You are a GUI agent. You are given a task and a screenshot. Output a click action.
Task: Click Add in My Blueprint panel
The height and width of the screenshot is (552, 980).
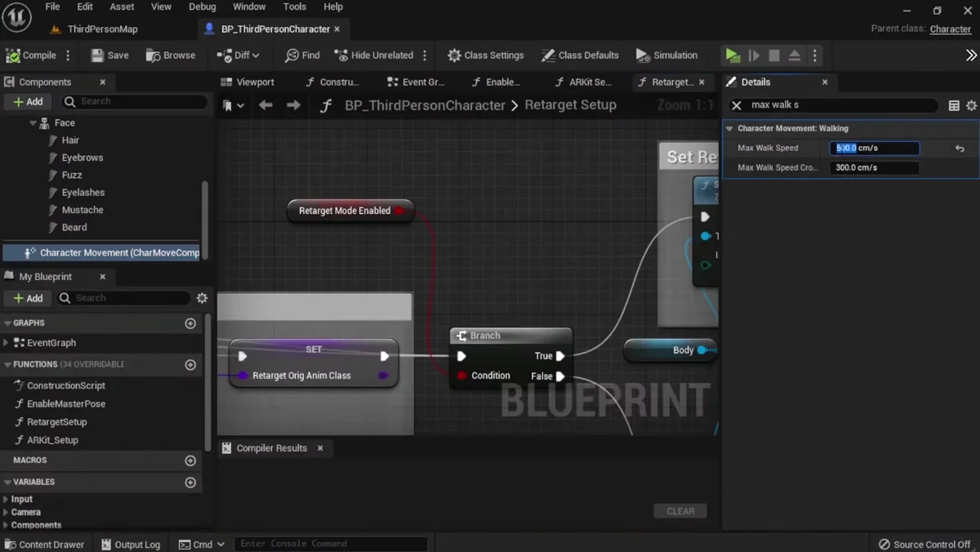click(x=29, y=298)
